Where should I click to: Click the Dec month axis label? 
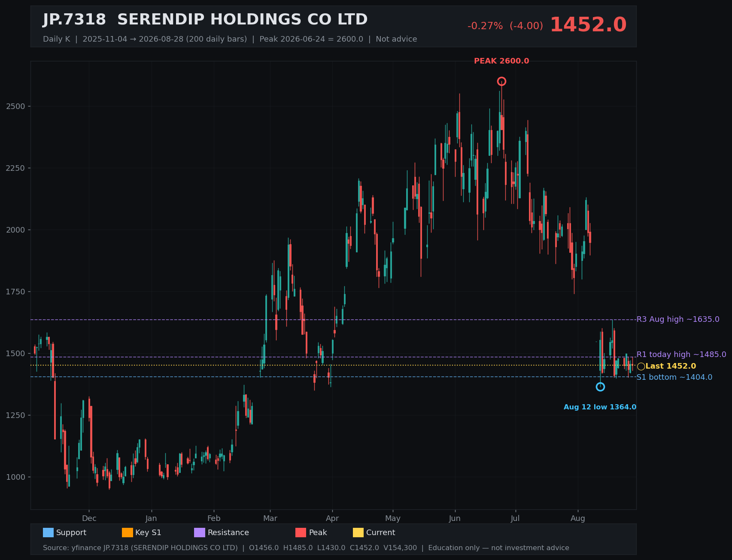(89, 518)
